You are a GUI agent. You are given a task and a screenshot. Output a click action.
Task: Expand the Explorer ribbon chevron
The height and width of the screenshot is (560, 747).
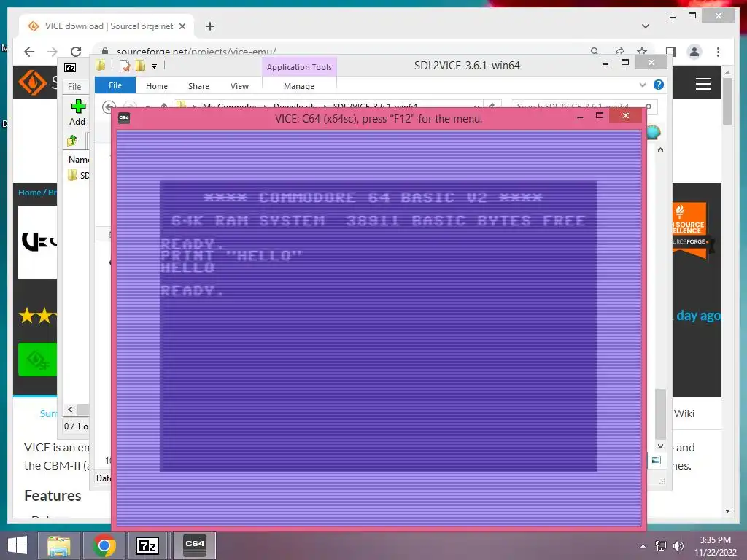643,85
